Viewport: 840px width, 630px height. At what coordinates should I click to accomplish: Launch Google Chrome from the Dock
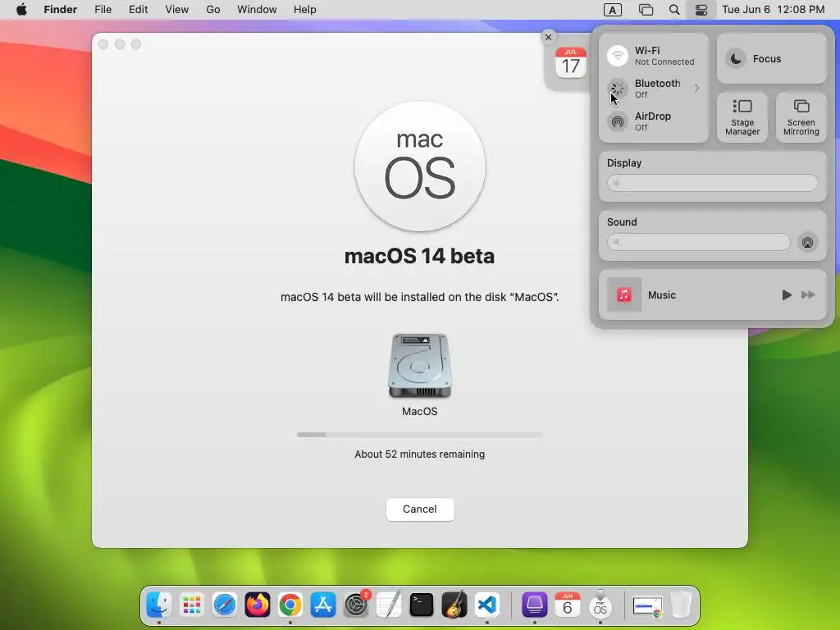coord(290,605)
